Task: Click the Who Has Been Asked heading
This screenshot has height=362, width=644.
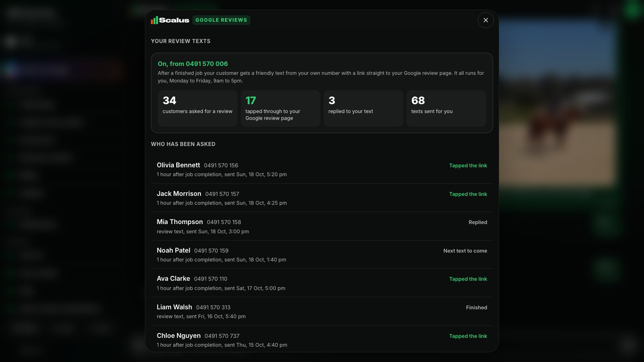Action: pos(183,144)
